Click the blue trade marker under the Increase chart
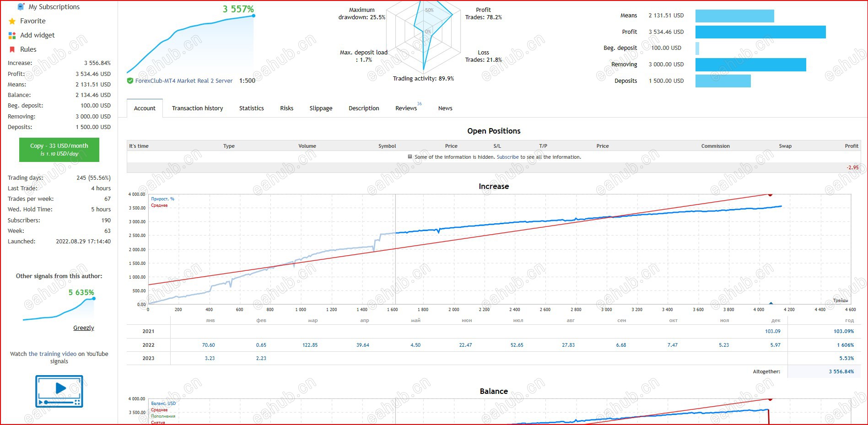 coord(771,303)
